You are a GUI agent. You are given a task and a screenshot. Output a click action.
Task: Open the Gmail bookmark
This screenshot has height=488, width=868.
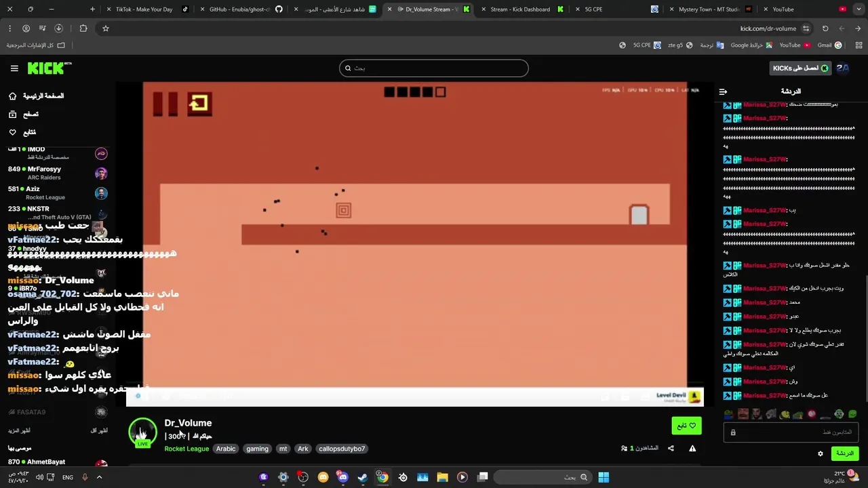click(x=829, y=45)
